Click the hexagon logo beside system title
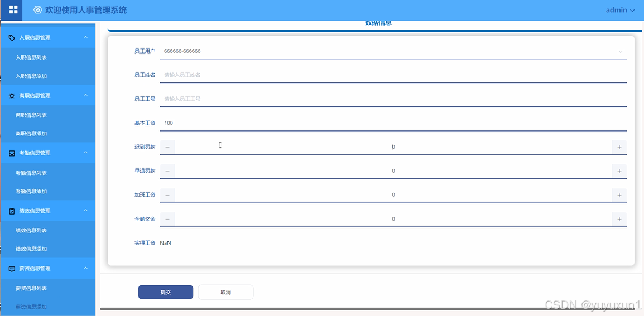644x316 pixels. [x=38, y=10]
